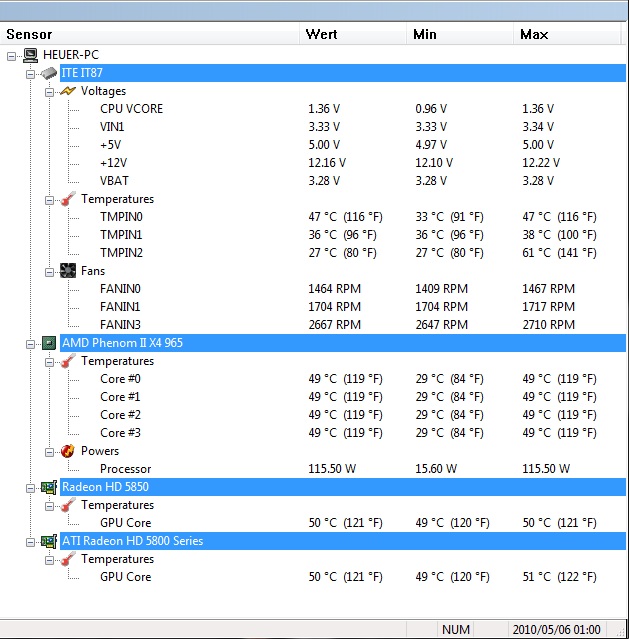Screen dimensions: 629x639
Task: Click the 51 °C (122 °F) max value
Action: [x=559, y=577]
